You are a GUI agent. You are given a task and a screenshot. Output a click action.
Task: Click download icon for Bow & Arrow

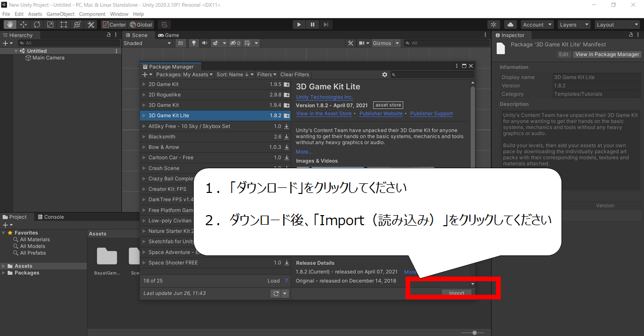pyautogui.click(x=287, y=147)
